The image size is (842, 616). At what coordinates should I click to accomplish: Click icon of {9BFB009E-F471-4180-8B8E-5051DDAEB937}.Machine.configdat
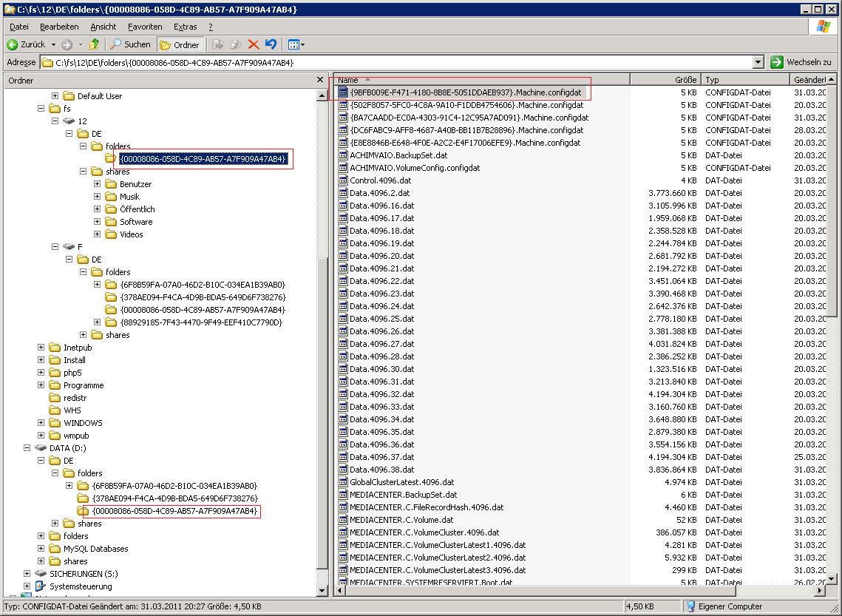343,92
